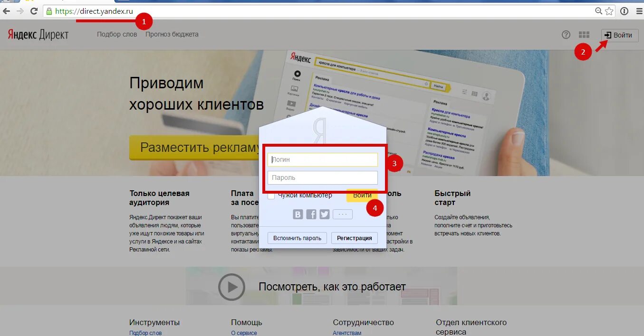
Task: Open the О сервисе footer link
Action: [x=244, y=333]
